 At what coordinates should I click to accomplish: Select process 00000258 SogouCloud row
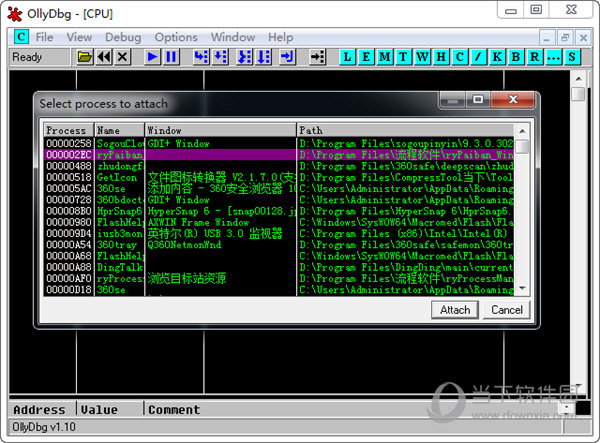click(279, 143)
